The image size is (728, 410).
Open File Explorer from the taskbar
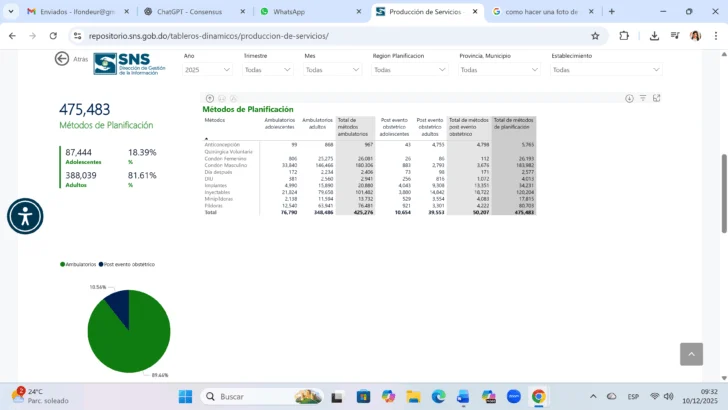(x=412, y=396)
